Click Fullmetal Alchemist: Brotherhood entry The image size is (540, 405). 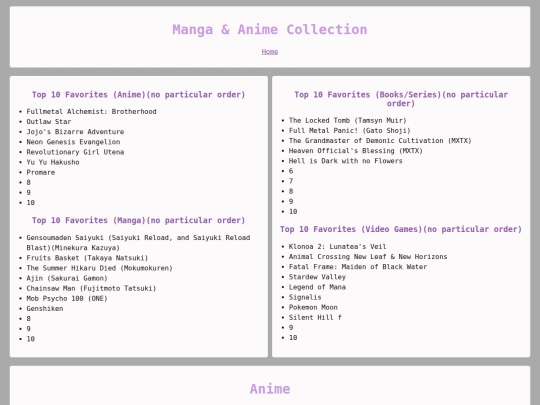click(91, 112)
